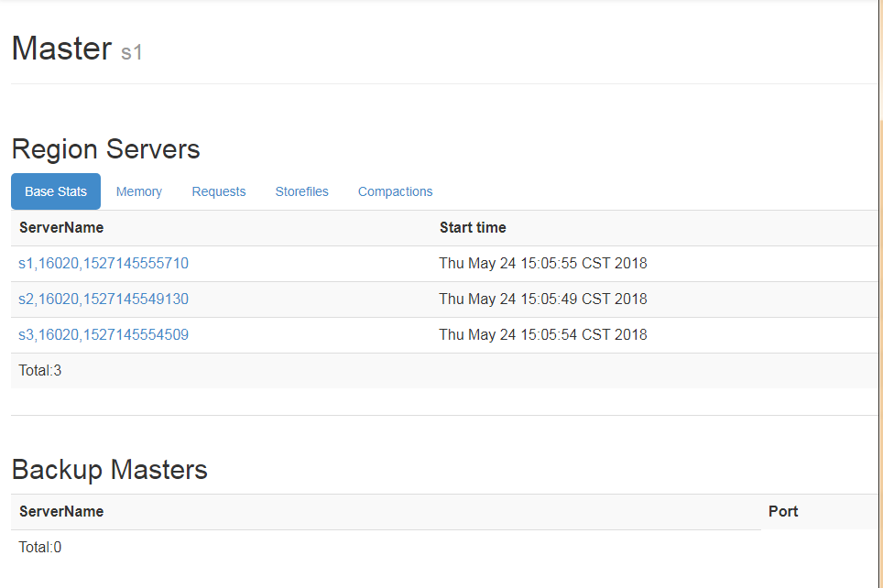Click the Start time column header

(x=473, y=227)
